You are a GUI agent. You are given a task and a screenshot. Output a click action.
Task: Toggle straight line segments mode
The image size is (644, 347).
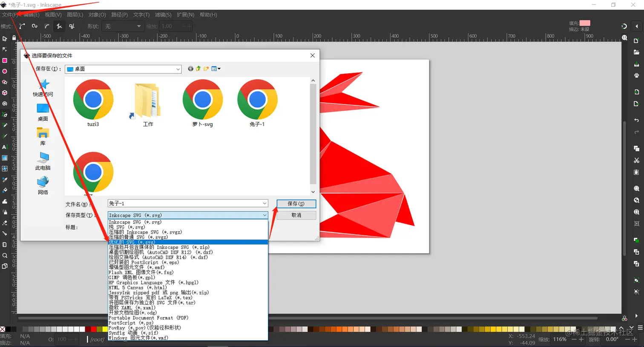tap(59, 26)
